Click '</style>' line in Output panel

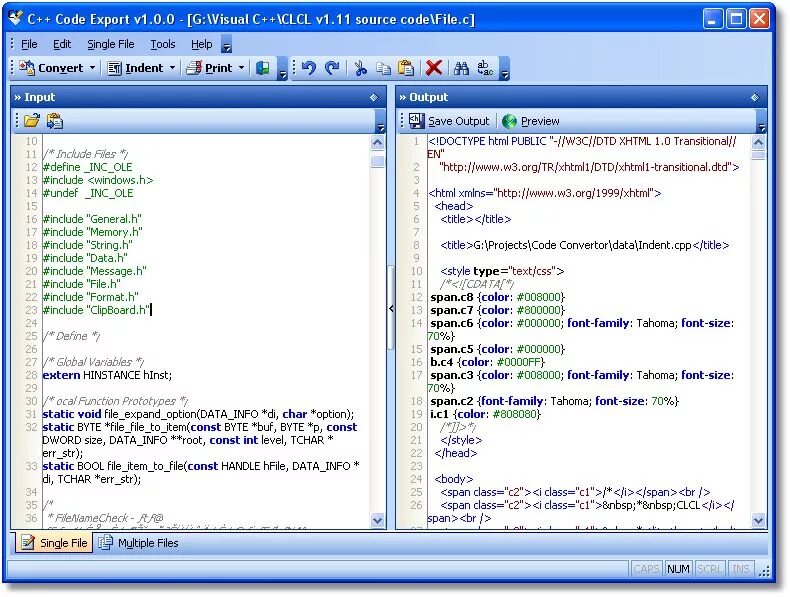(461, 440)
